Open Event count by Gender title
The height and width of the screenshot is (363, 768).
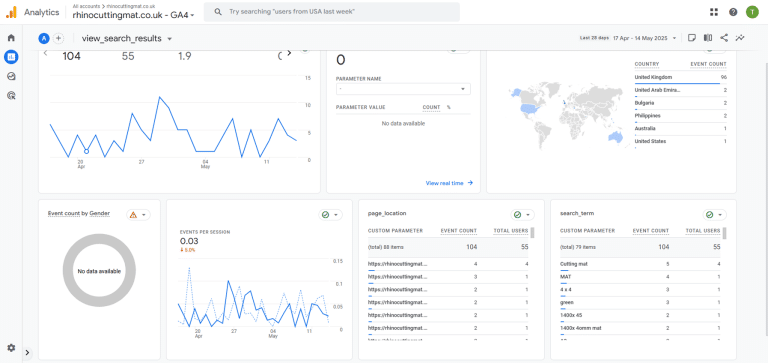79,214
